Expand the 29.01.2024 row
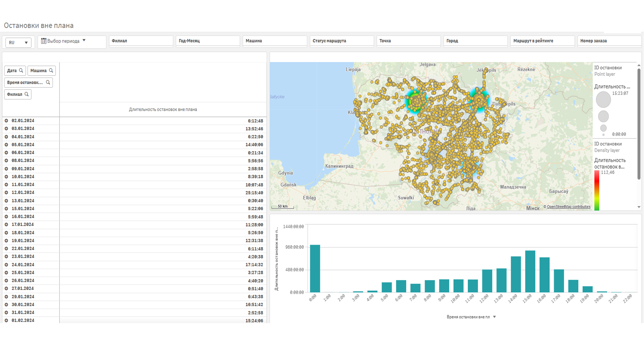 [x=6, y=297]
